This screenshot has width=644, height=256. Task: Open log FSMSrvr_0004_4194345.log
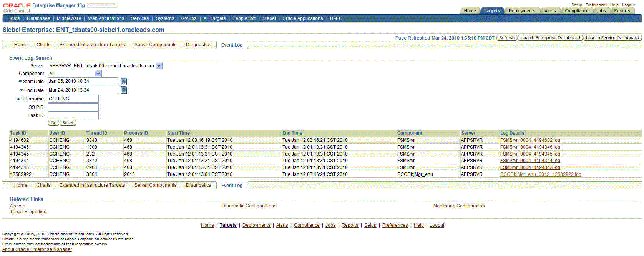(x=530, y=154)
